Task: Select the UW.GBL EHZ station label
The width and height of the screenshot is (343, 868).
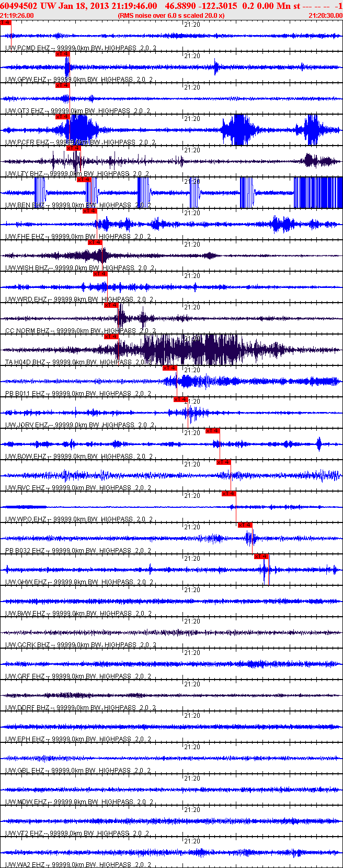Action: [25, 771]
